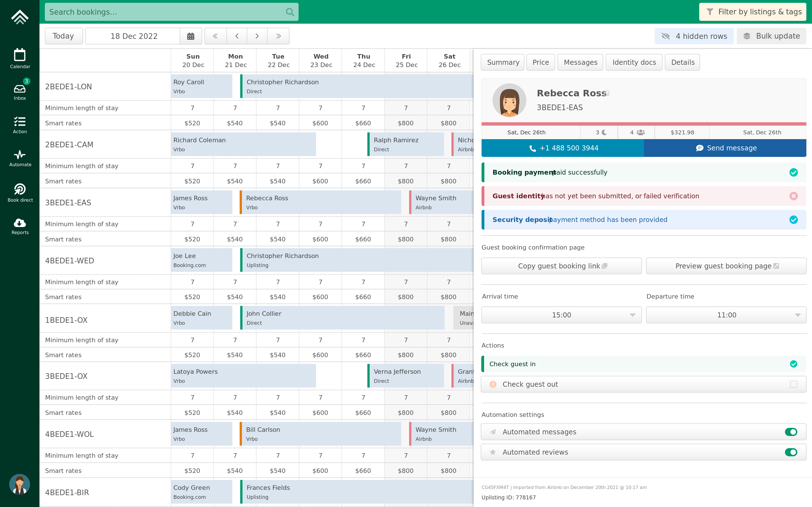Select the Identity docs tab
The width and height of the screenshot is (812, 507).
[634, 63]
